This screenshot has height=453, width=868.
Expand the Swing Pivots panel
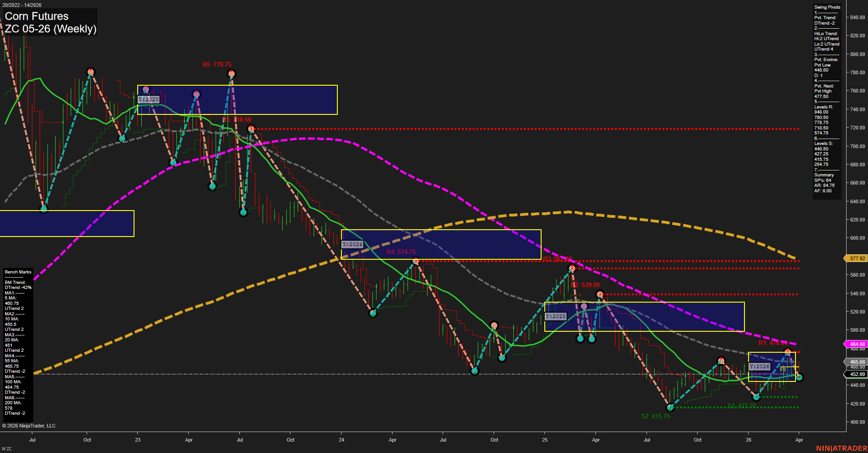(827, 7)
